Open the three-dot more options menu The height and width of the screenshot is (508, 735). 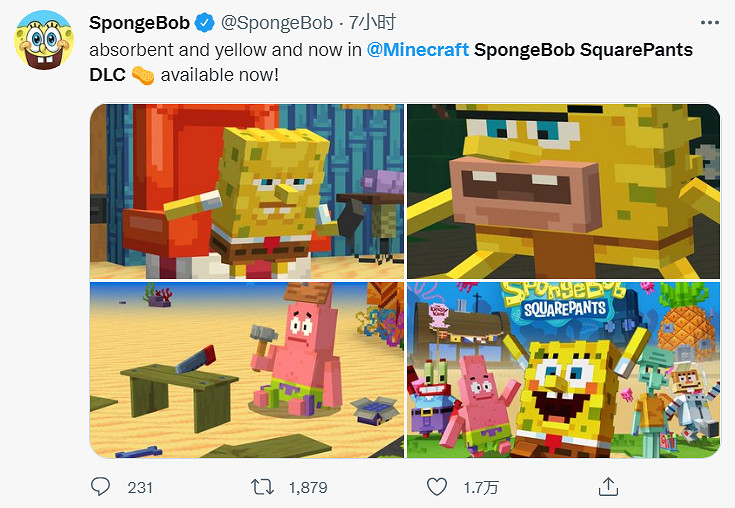pos(708,23)
